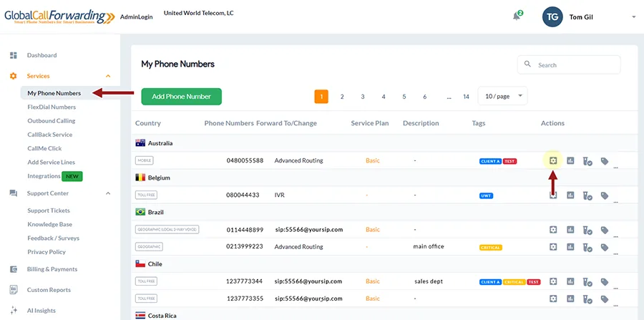The width and height of the screenshot is (644, 320).
Task: Edit tags icon for Australia number 0480055588
Action: pos(604,161)
